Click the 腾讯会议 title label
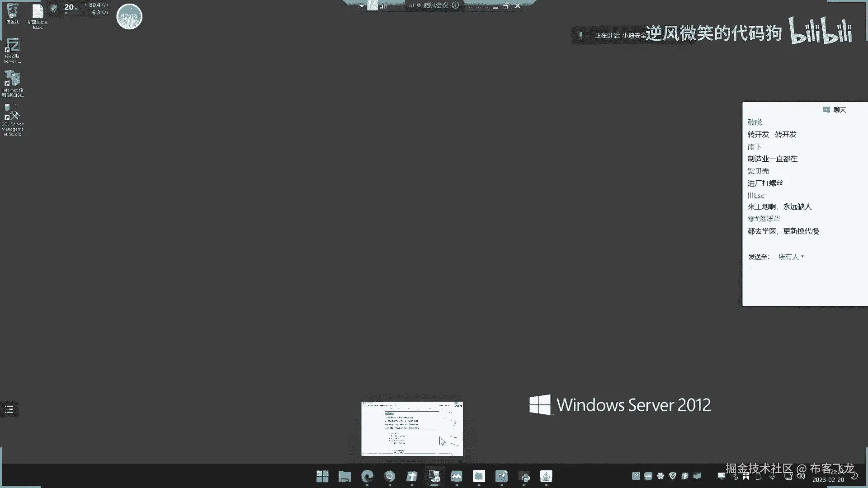Screen dimensions: 868x488 pos(435,5)
